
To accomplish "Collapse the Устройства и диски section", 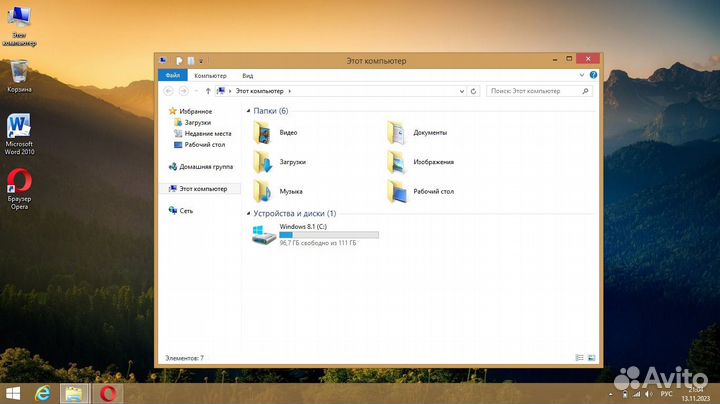I will [249, 213].
